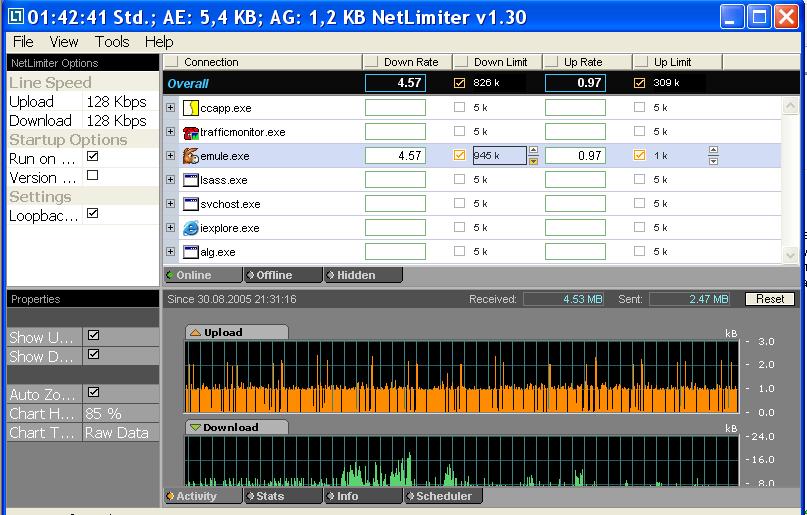Open the View menu
Viewport: 807px width, 515px height.
click(64, 42)
